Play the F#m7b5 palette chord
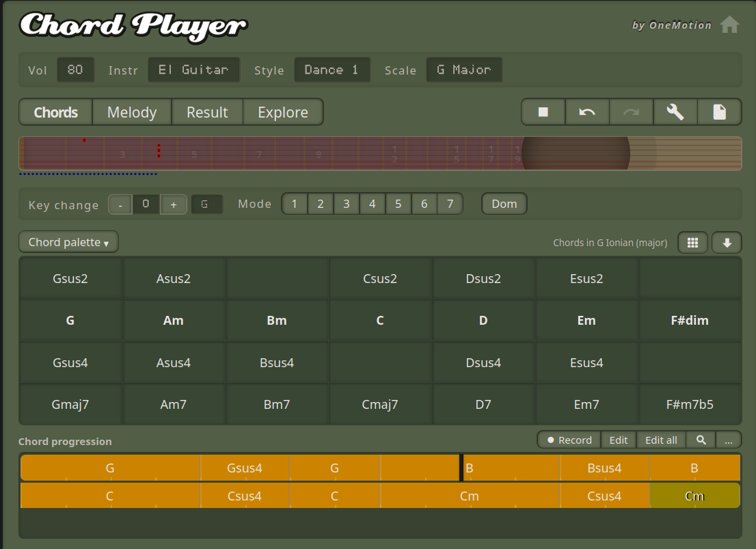The width and height of the screenshot is (756, 549). [690, 404]
